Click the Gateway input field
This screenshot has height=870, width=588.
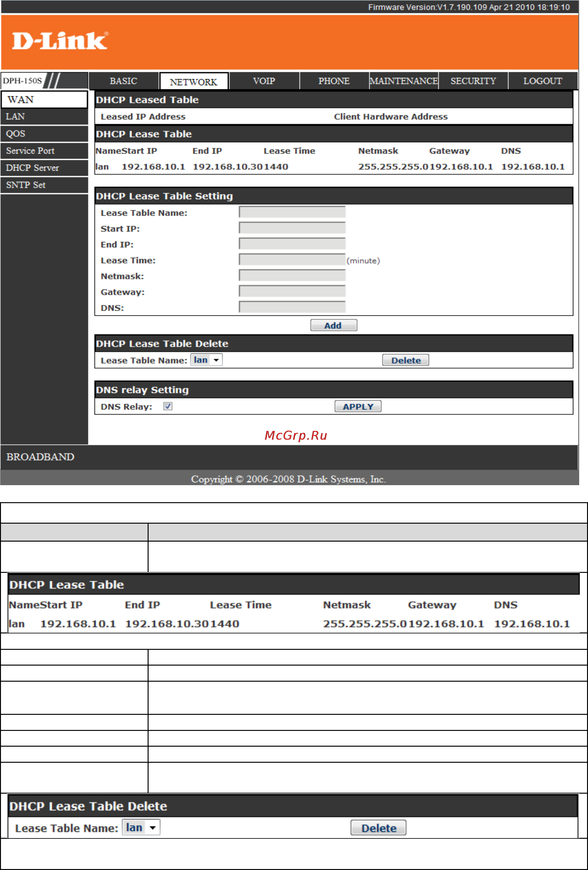[292, 291]
